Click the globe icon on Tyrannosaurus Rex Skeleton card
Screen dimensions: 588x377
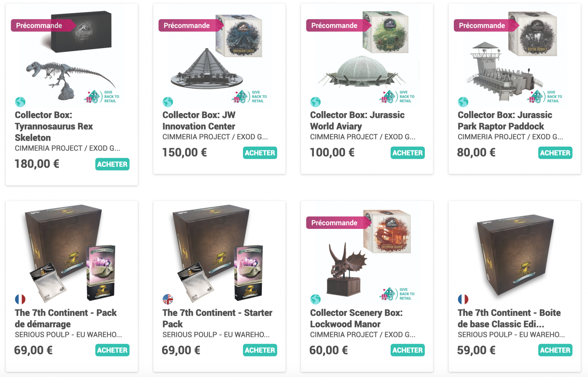click(x=20, y=102)
